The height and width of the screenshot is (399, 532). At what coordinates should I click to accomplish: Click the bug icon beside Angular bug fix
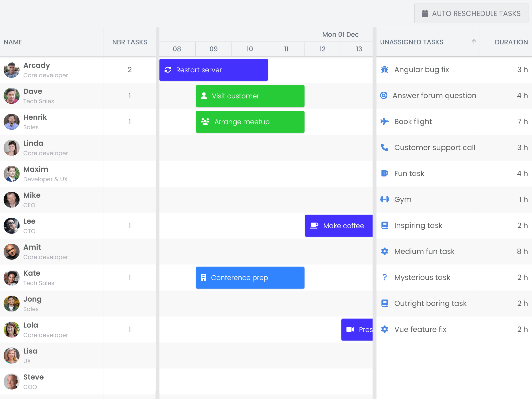384,70
